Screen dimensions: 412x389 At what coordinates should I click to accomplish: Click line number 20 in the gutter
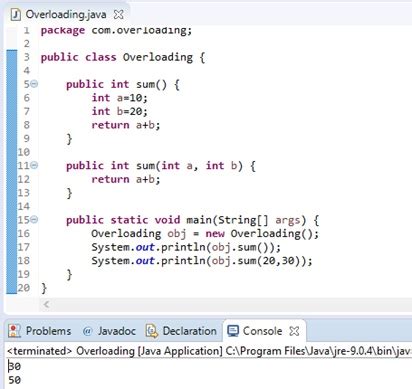[x=24, y=288]
